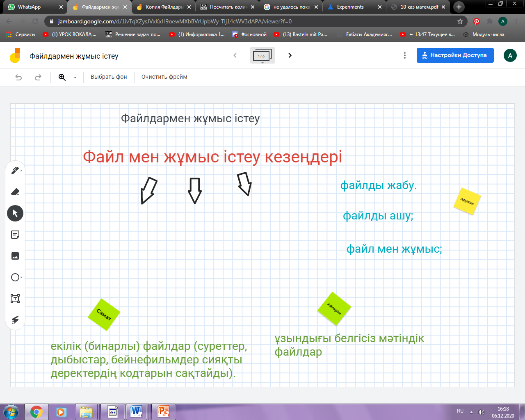Open Word from the Windows taskbar
The height and width of the screenshot is (420, 525).
136,411
